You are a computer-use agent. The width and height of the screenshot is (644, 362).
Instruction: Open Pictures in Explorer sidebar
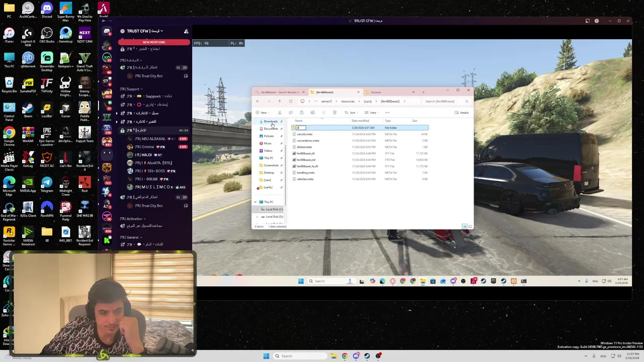[269, 136]
